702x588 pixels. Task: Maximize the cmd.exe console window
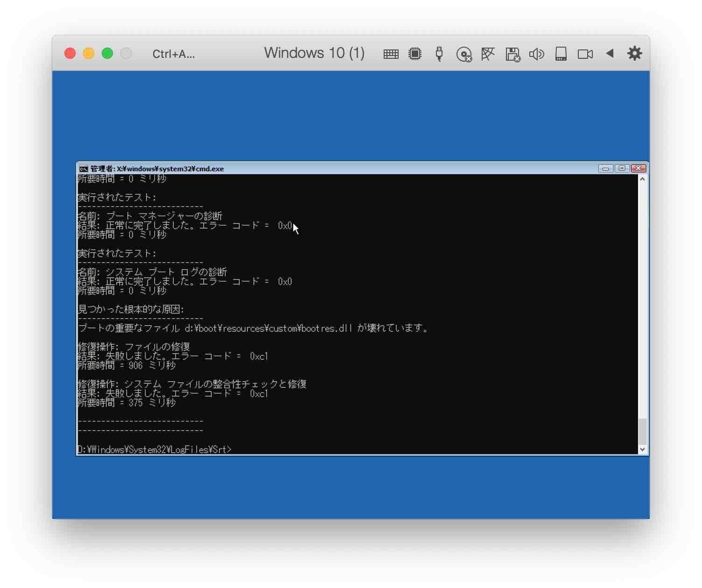622,168
